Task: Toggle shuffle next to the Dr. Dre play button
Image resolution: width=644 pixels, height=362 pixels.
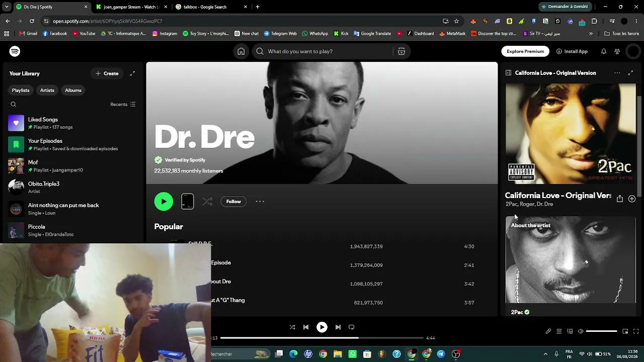Action: [207, 202]
